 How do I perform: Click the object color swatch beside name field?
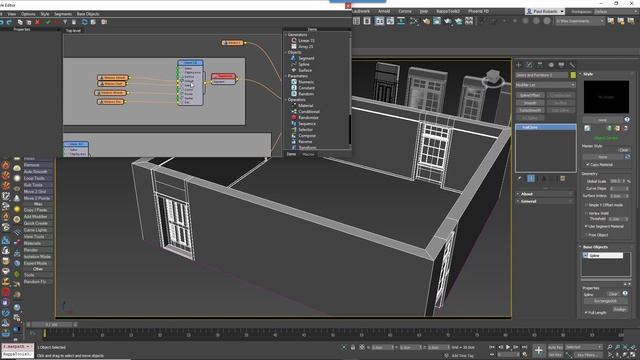[573, 75]
